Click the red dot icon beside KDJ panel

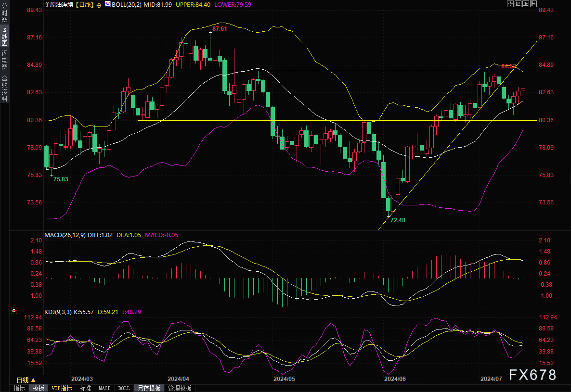pyautogui.click(x=14, y=311)
